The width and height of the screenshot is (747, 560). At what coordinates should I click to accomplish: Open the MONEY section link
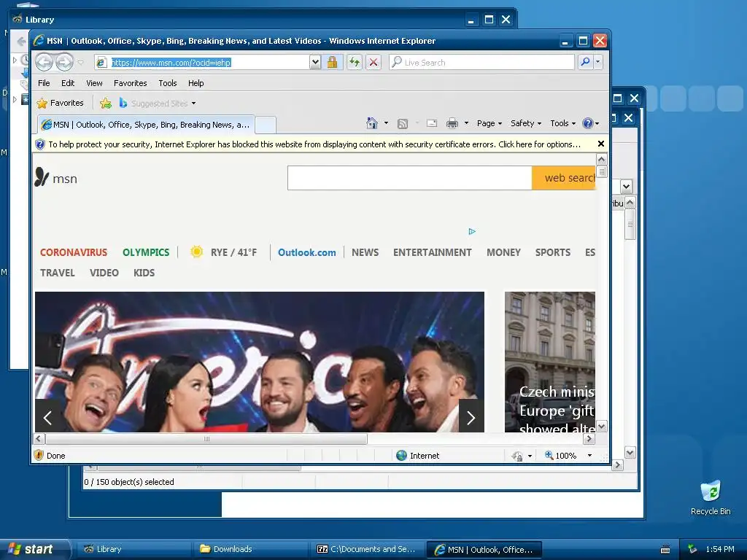click(x=503, y=252)
